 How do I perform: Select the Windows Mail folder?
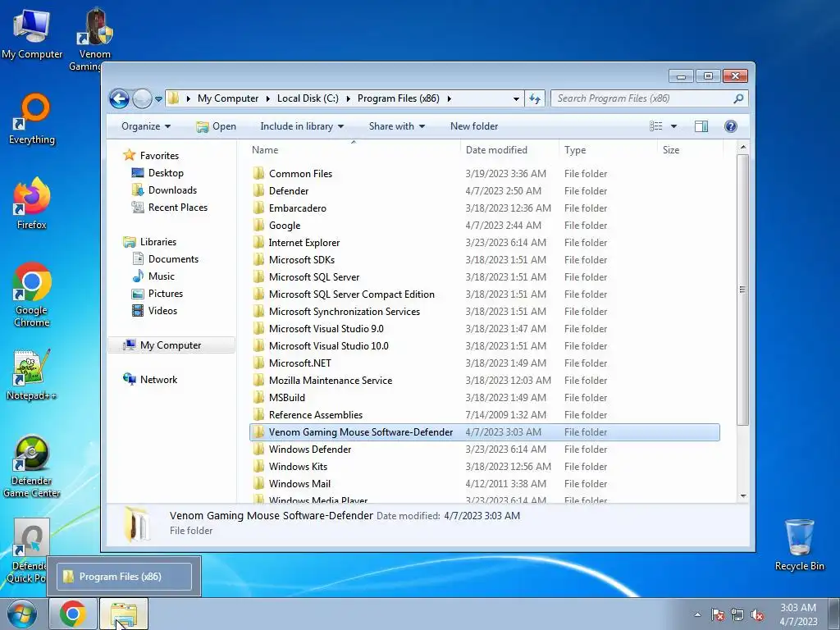point(484,484)
